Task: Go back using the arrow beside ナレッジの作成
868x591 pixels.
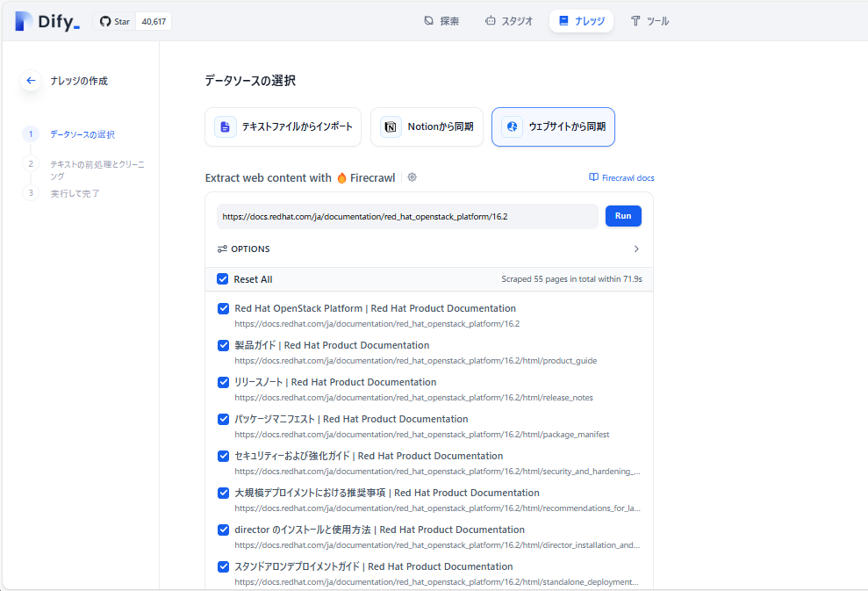Action: coord(31,81)
